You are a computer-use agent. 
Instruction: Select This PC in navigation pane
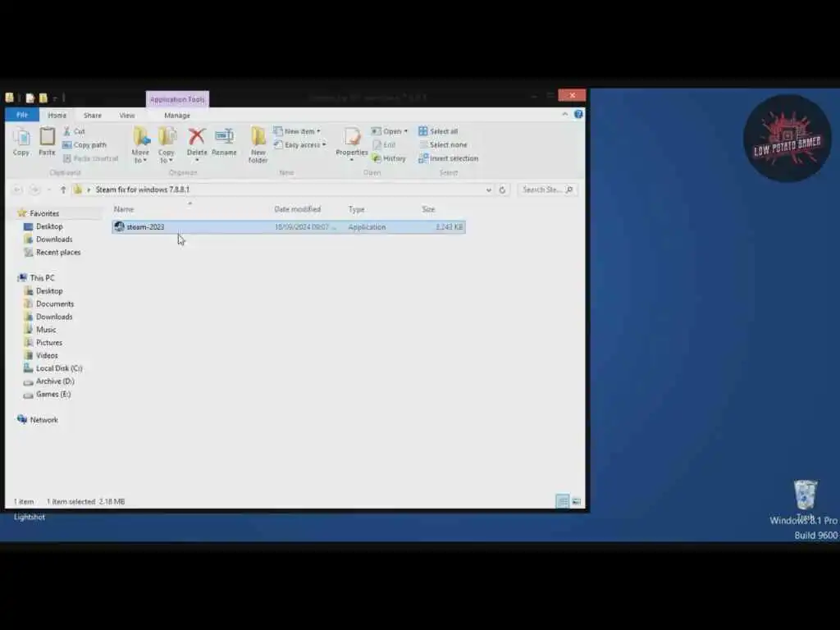click(x=42, y=278)
